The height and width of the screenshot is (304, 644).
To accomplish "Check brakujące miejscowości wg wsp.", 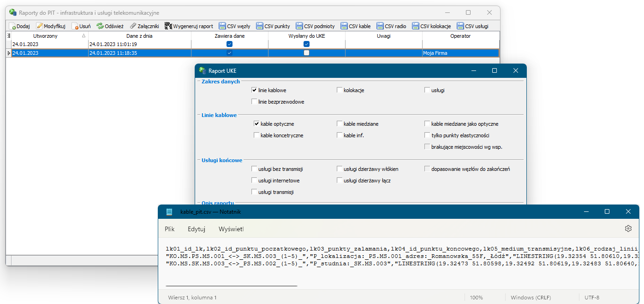I will pyautogui.click(x=427, y=146).
